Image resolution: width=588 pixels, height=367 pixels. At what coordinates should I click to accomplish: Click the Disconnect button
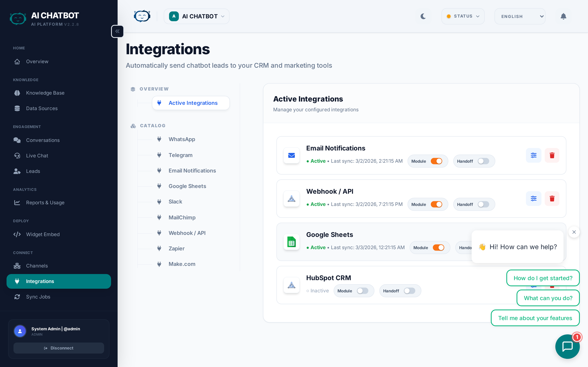[x=59, y=348]
